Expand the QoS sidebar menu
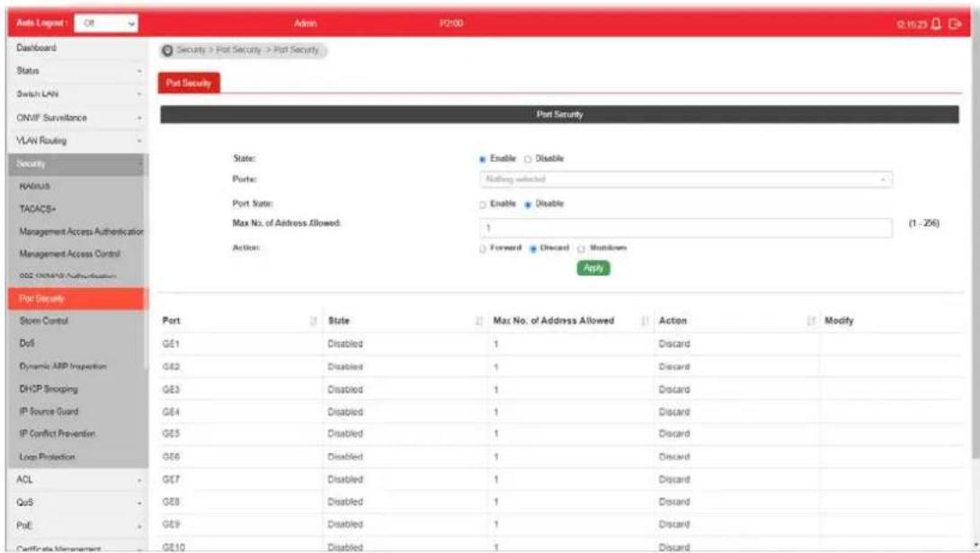Viewport: 980px width, 553px height. (78, 503)
